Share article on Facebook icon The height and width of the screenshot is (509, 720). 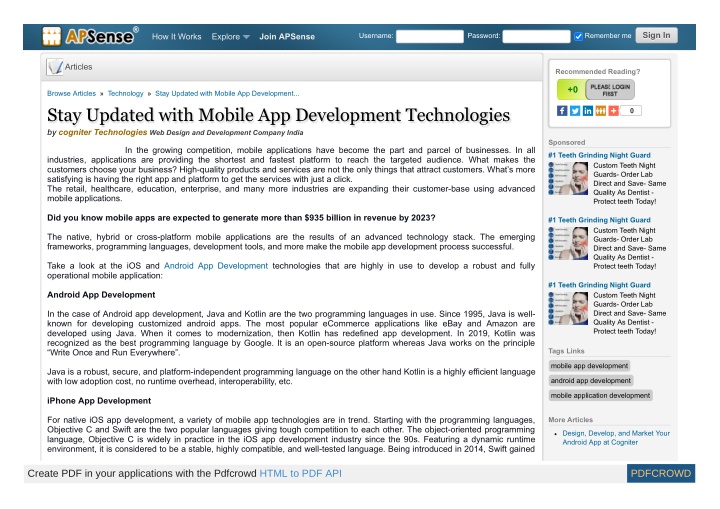pos(562,111)
